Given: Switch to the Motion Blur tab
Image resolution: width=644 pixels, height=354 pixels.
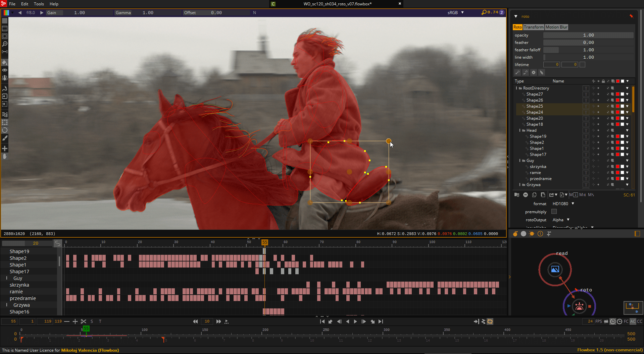Looking at the screenshot, I should (556, 27).
